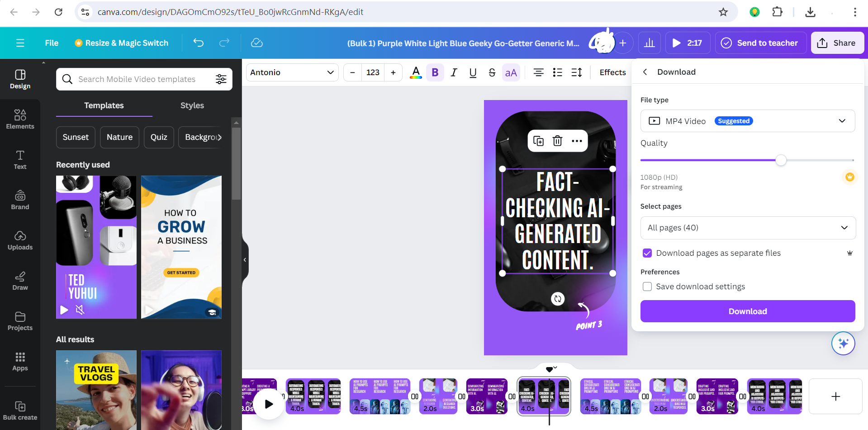Open Draw tool in sidebar

(x=20, y=281)
